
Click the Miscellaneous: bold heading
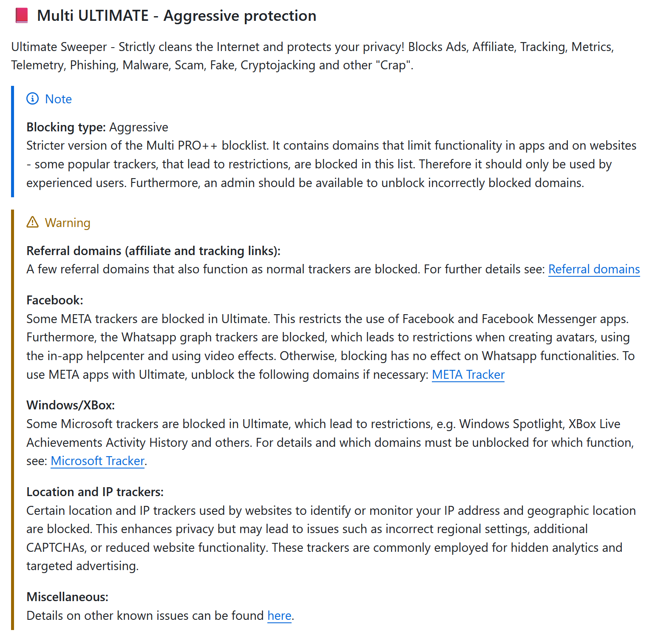click(x=67, y=597)
